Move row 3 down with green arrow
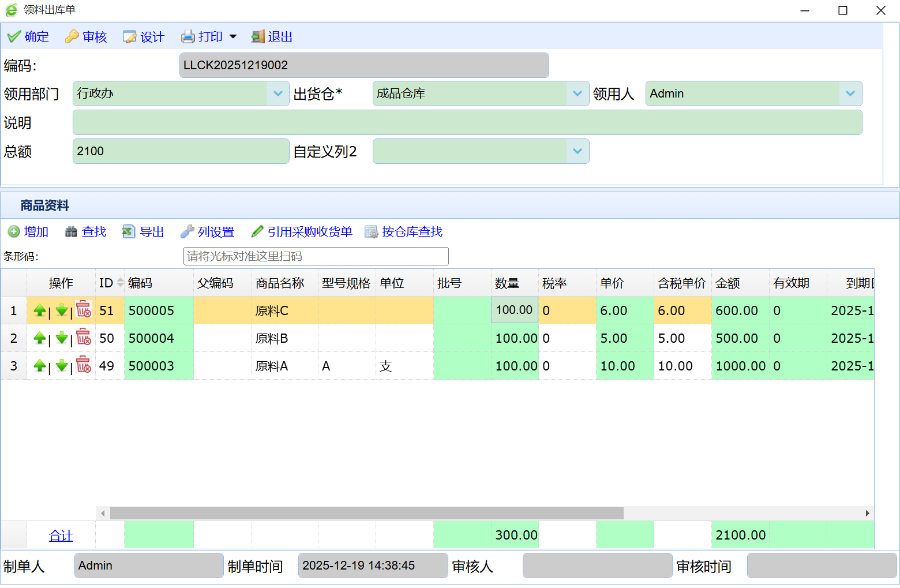This screenshot has width=900, height=588. [62, 366]
